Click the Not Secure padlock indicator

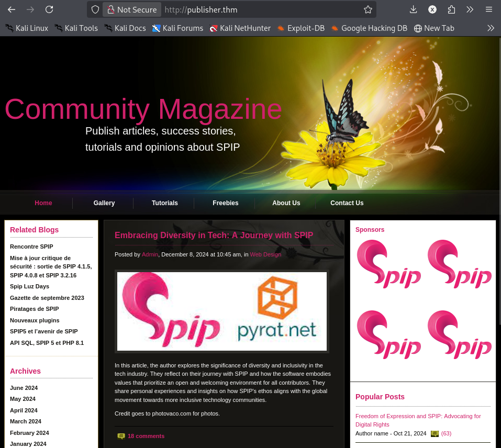coord(132,9)
